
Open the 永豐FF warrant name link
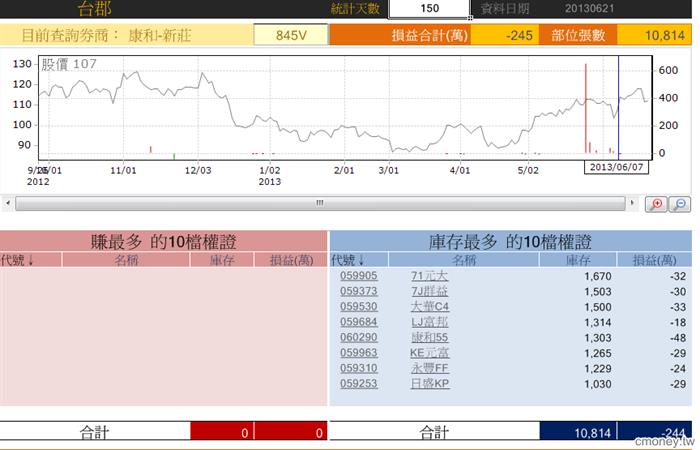(x=429, y=368)
